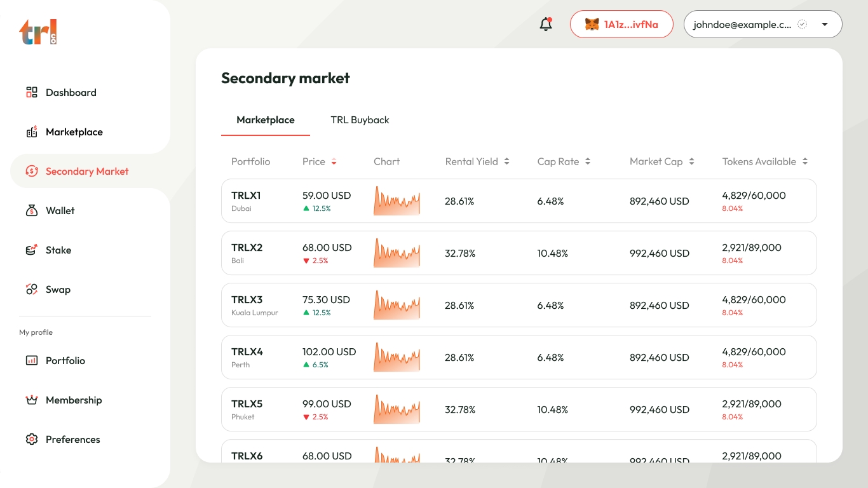Expand the johndoe account dropdown
Screen dimensions: 868x488
tap(825, 25)
